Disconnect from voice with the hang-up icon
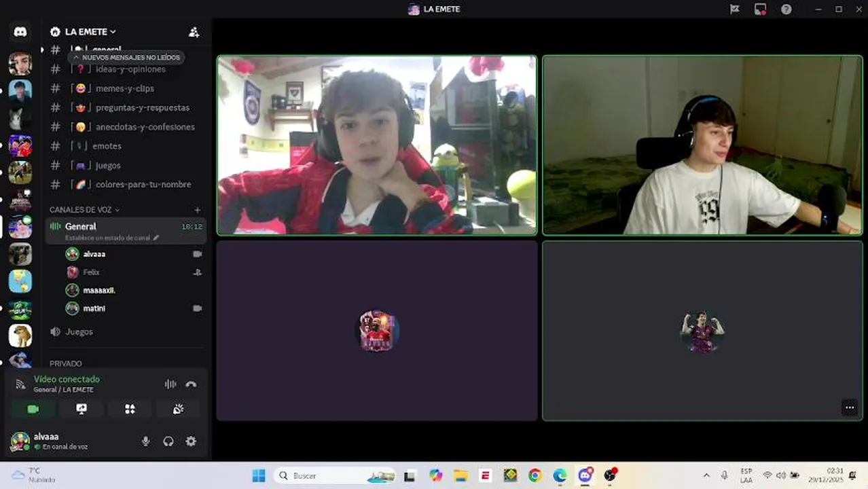868x489 pixels. point(191,384)
